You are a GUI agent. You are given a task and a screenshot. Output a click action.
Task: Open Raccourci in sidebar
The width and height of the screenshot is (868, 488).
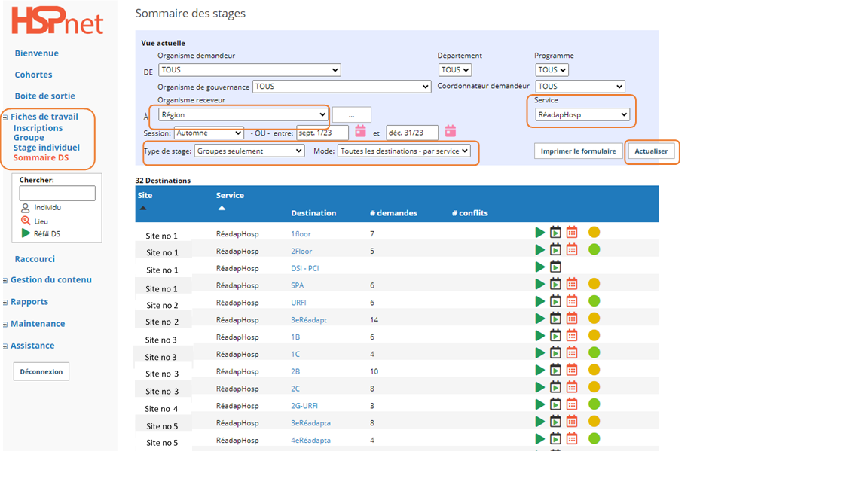(x=35, y=259)
